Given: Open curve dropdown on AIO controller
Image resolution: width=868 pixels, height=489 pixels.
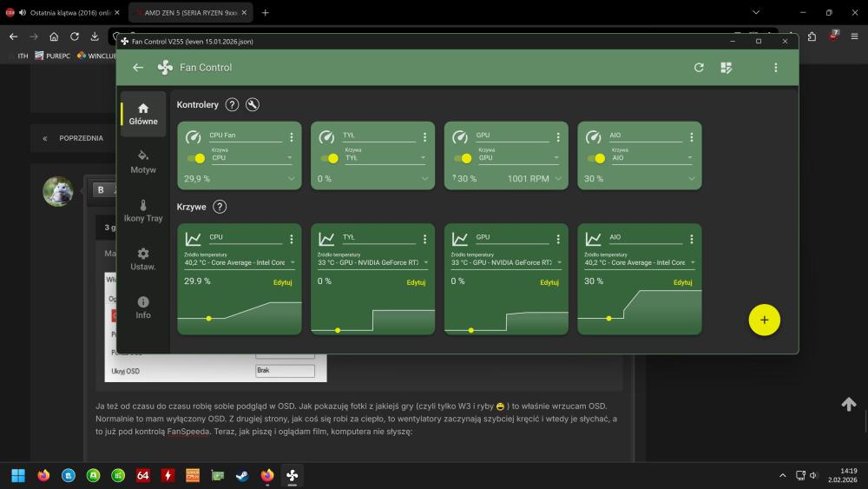Looking at the screenshot, I should pos(652,158).
